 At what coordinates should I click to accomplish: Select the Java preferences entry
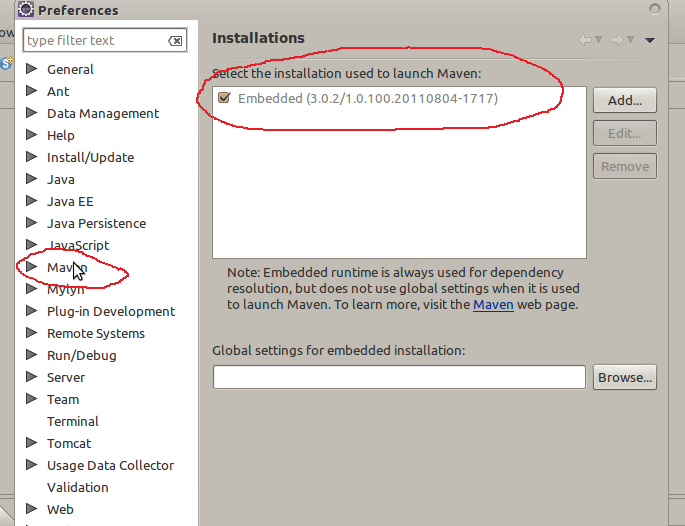point(61,180)
